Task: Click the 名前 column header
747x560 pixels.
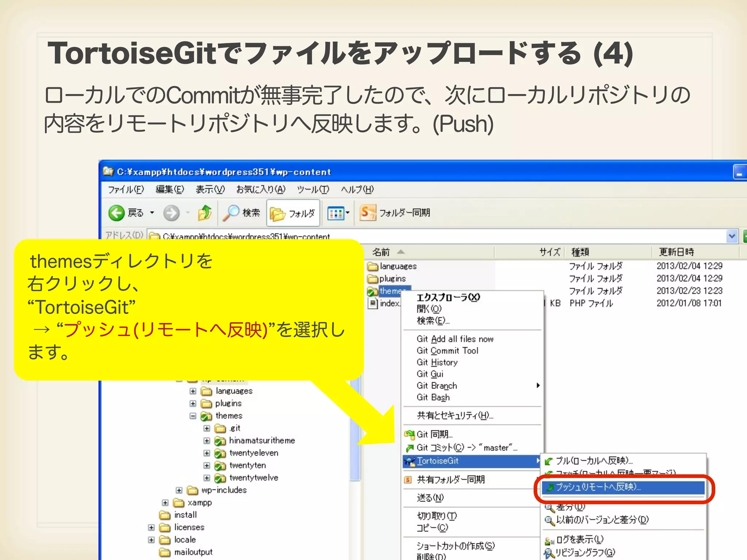Action: (x=381, y=252)
